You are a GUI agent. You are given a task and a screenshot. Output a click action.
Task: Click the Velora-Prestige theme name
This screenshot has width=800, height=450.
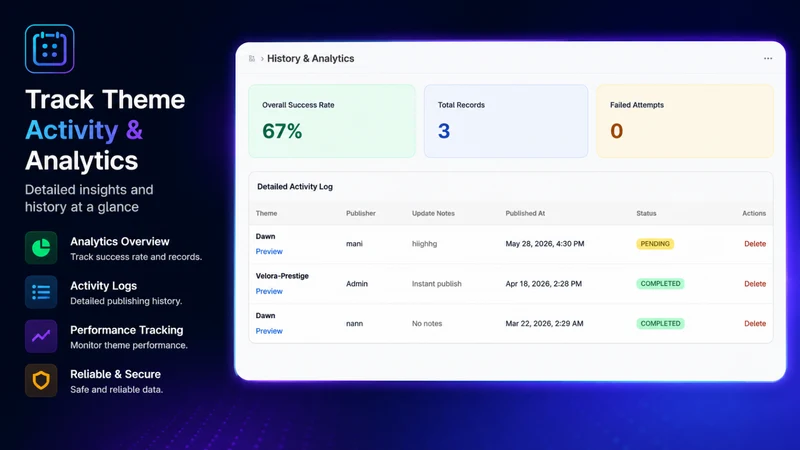[x=282, y=276]
